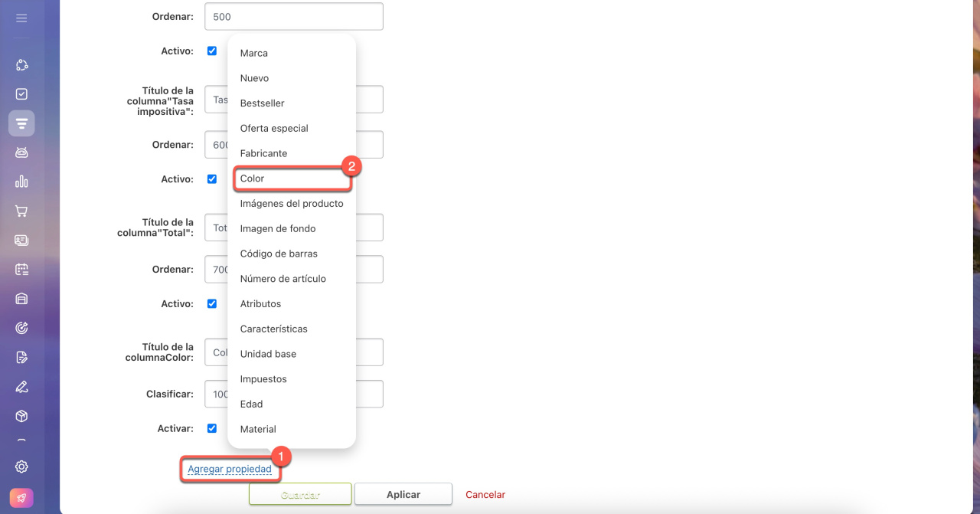Open the hamburger menu icon
This screenshot has height=514, width=980.
(x=21, y=18)
